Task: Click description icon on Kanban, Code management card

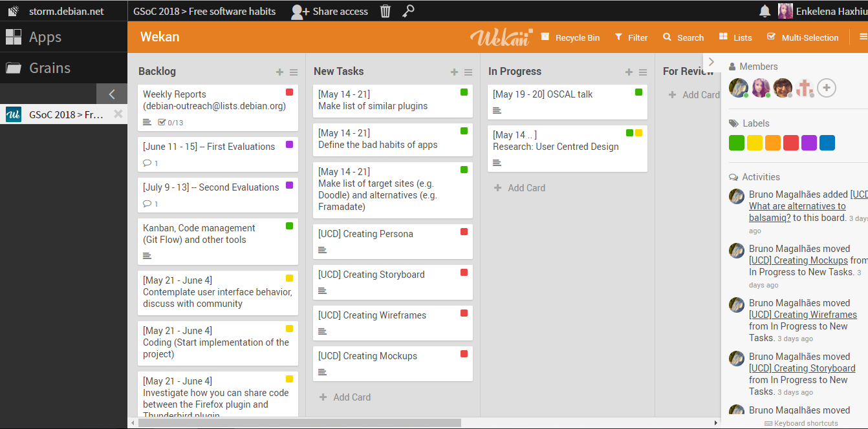Action: coord(147,256)
